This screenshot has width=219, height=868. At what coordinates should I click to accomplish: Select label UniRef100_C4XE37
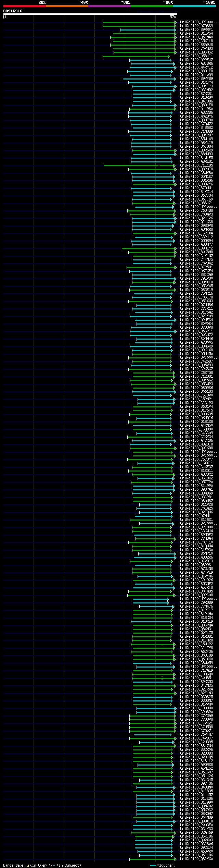point(196,467)
